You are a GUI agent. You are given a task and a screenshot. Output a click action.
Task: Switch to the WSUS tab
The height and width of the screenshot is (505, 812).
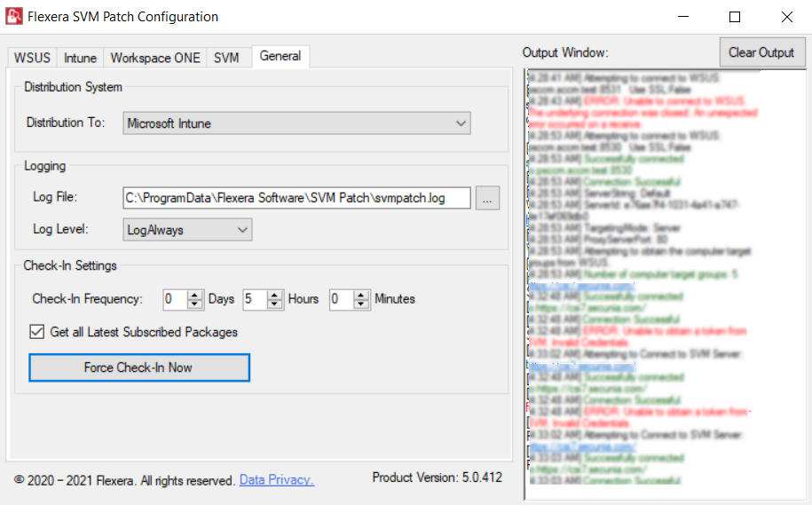point(32,58)
